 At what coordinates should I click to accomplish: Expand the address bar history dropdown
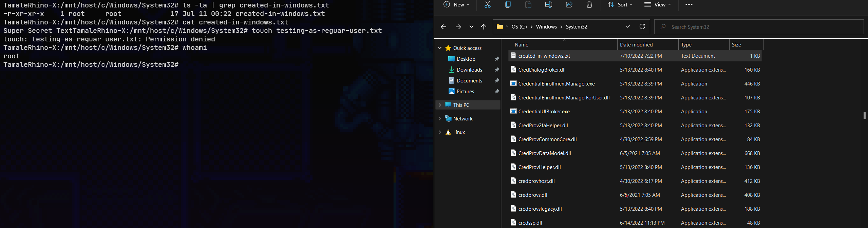coord(628,27)
